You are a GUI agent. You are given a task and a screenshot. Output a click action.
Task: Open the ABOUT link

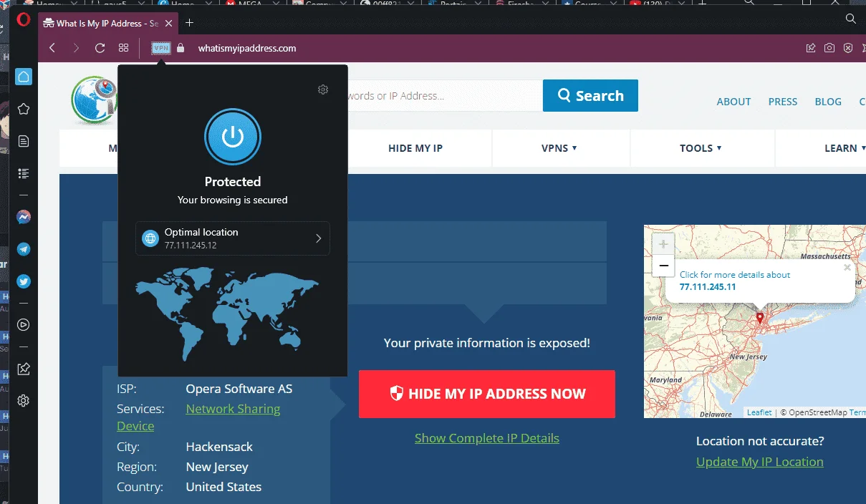point(733,102)
